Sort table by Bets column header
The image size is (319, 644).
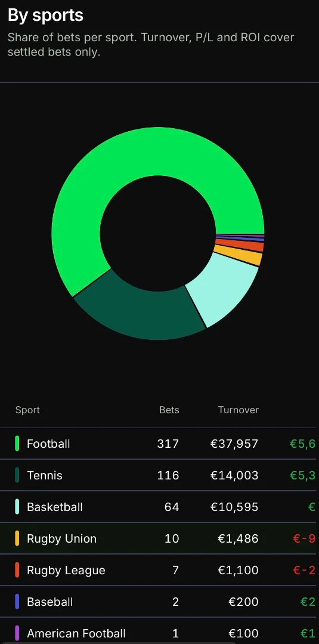[x=169, y=410]
